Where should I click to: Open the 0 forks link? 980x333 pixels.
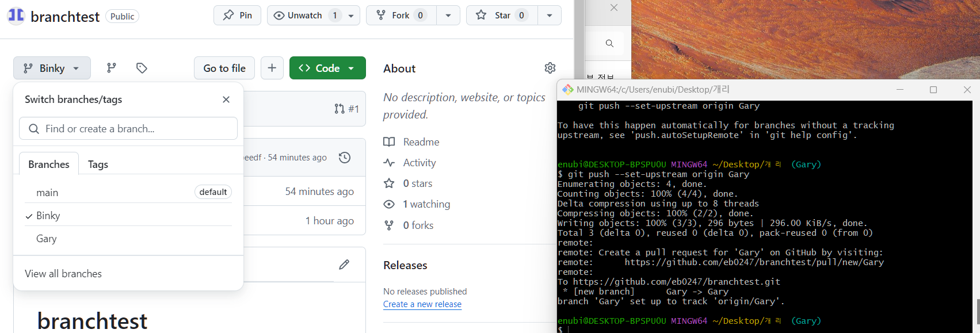(409, 225)
